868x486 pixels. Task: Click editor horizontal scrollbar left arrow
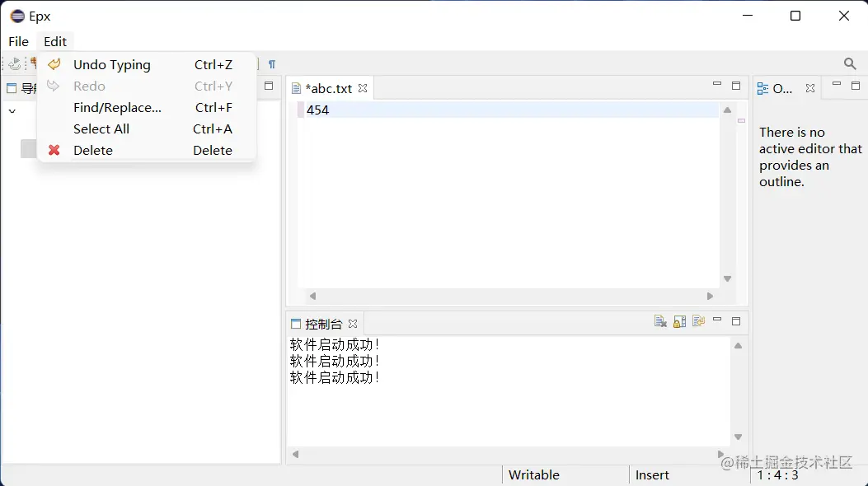pyautogui.click(x=312, y=296)
